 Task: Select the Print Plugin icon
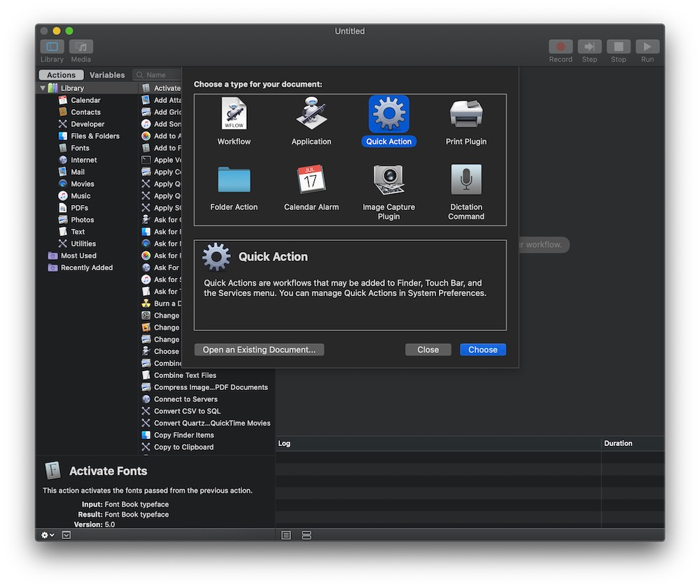pos(466,114)
